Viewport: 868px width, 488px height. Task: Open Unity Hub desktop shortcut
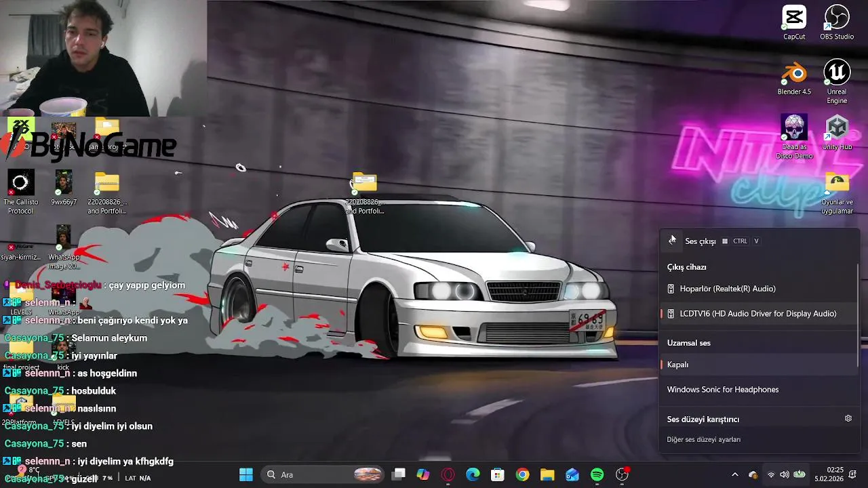(837, 133)
